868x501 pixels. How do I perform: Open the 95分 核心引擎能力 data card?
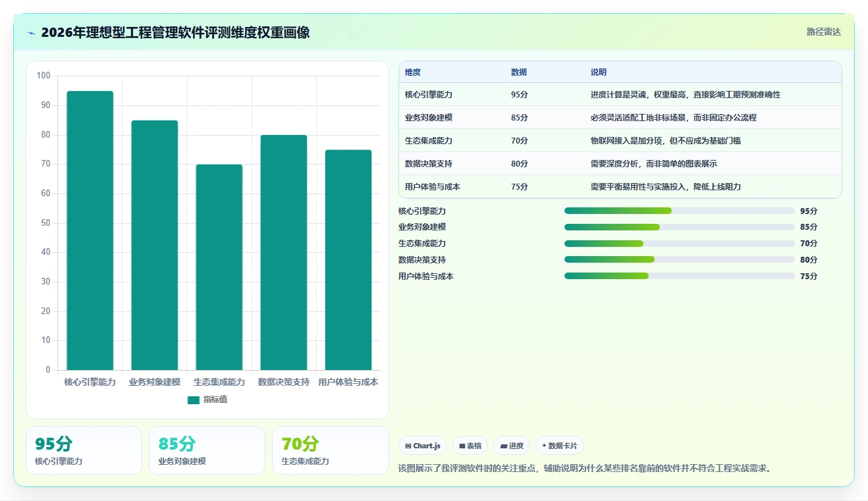(84, 450)
